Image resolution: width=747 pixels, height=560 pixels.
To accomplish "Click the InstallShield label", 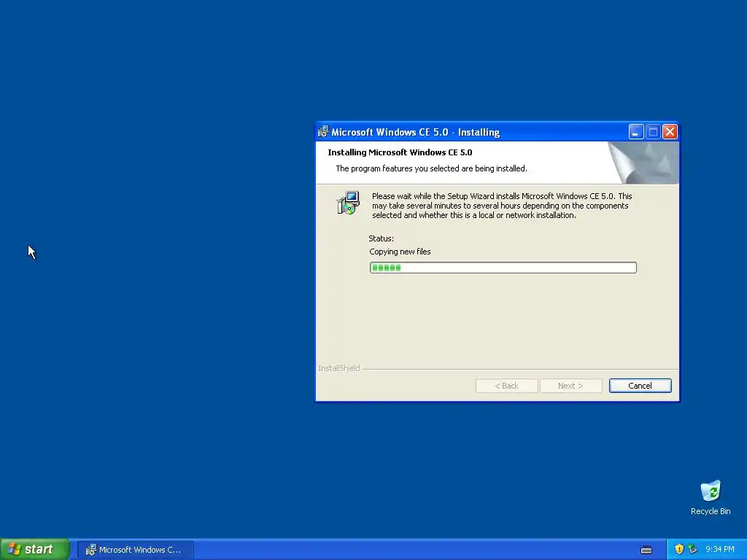I will pos(338,368).
